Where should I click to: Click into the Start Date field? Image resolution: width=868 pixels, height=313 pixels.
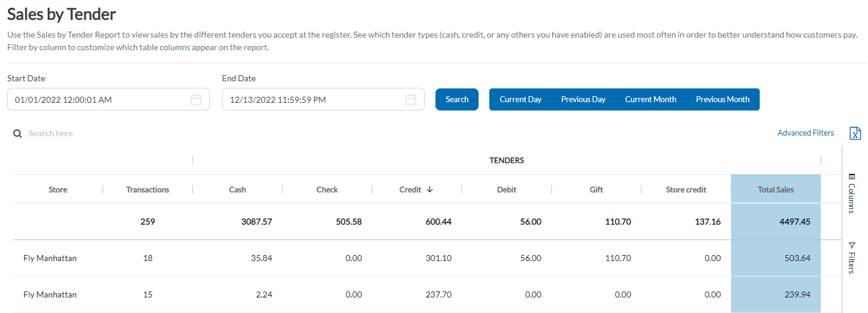[x=99, y=100]
